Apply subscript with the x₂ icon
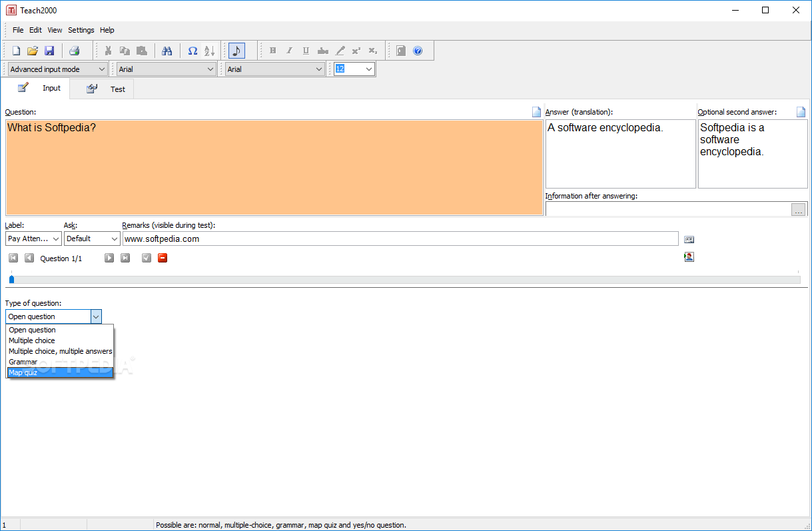 [373, 51]
